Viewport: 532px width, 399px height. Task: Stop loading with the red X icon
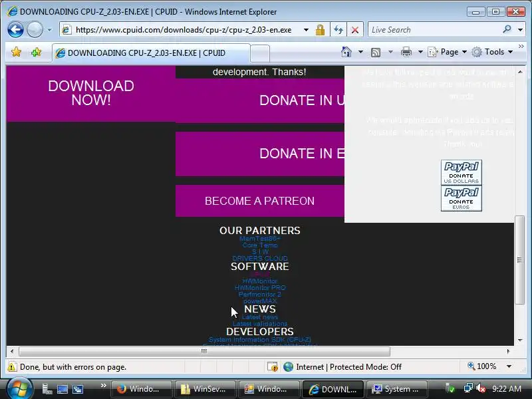355,30
